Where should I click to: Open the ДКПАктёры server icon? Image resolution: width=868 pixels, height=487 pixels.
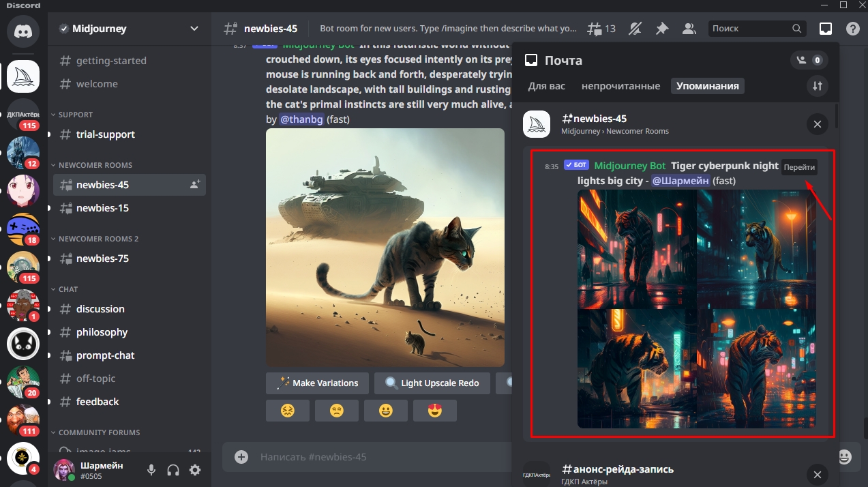tap(23, 115)
